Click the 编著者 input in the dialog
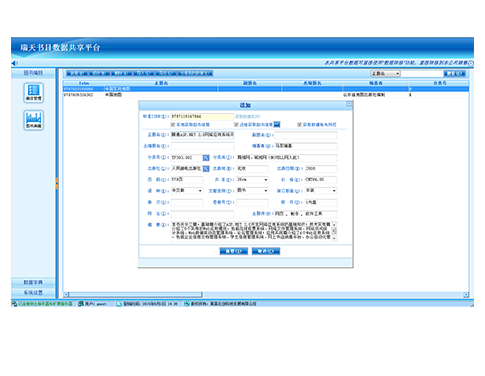This screenshot has height=376, width=485. pyautogui.click(x=305, y=146)
